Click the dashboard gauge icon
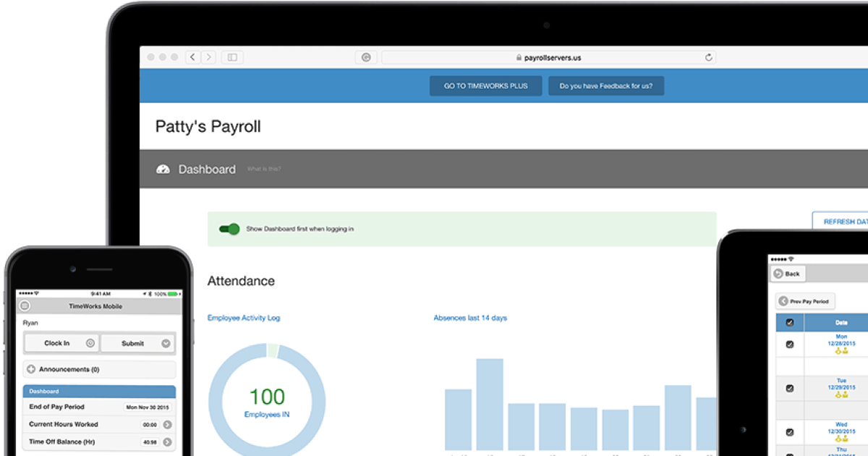The image size is (868, 456). pyautogui.click(x=163, y=169)
